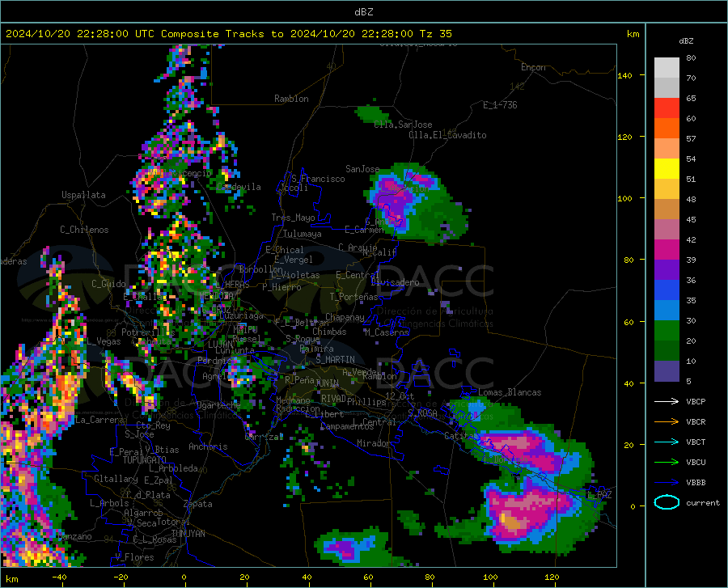Click the S_MARTIN city label
Image resolution: width=728 pixels, height=588 pixels.
pos(335,359)
